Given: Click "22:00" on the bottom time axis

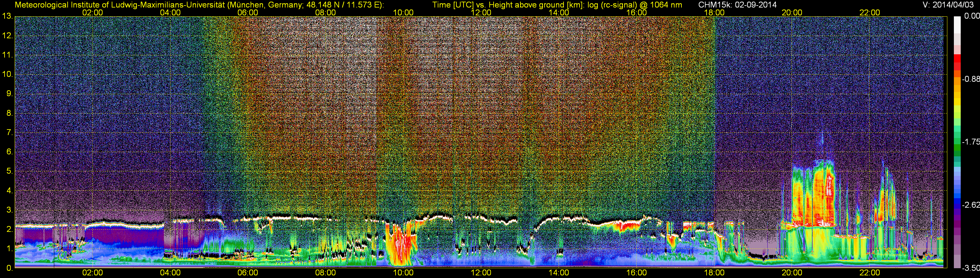Looking at the screenshot, I should 870,273.
